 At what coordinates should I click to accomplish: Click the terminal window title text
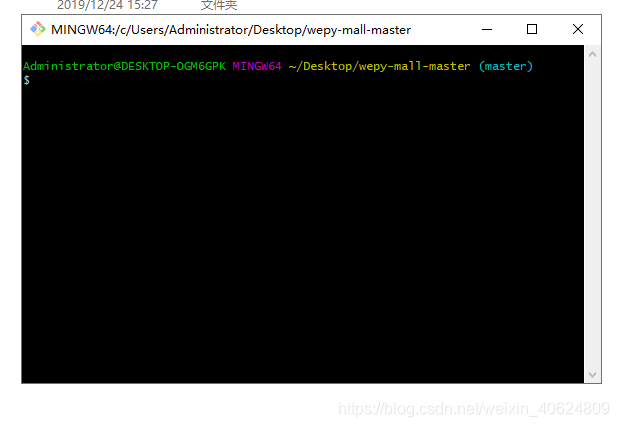[x=231, y=30]
